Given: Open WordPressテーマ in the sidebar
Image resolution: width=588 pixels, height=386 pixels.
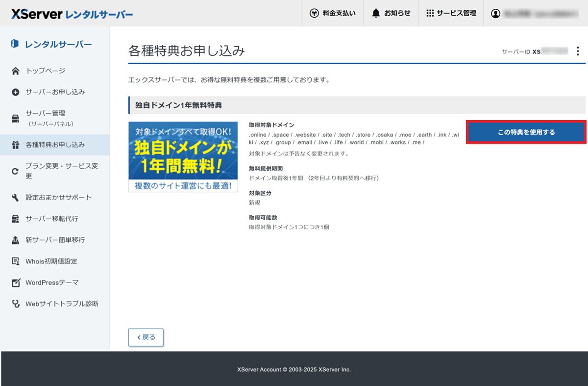Looking at the screenshot, I should (x=52, y=283).
